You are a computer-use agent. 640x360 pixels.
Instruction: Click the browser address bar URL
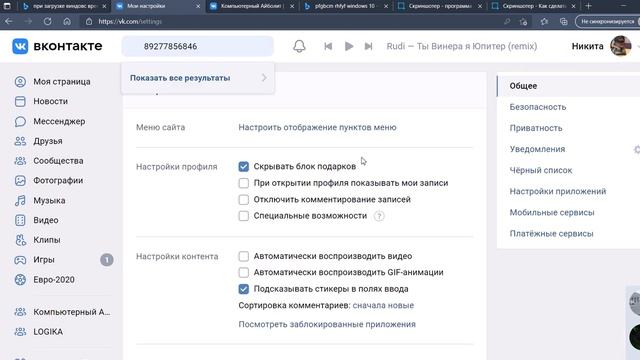pyautogui.click(x=130, y=21)
